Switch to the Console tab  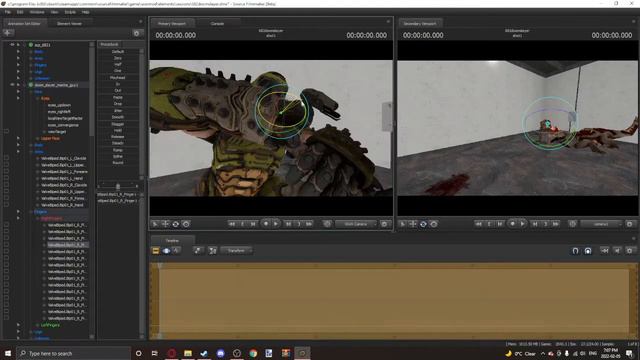tap(217, 24)
